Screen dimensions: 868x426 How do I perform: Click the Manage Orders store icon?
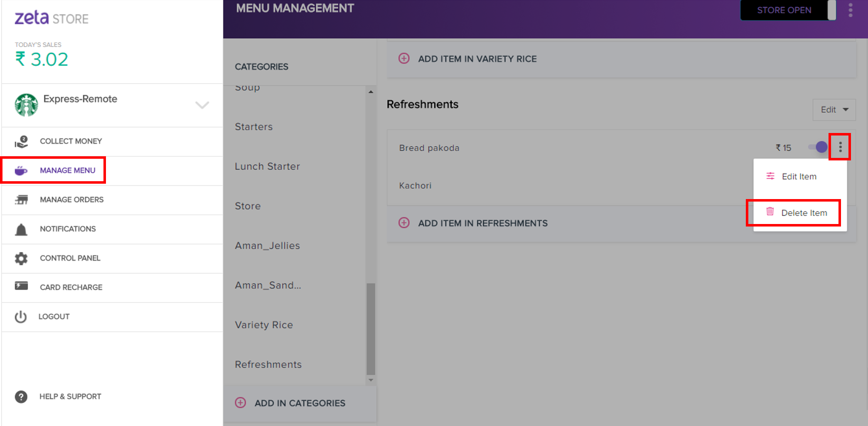pyautogui.click(x=21, y=200)
